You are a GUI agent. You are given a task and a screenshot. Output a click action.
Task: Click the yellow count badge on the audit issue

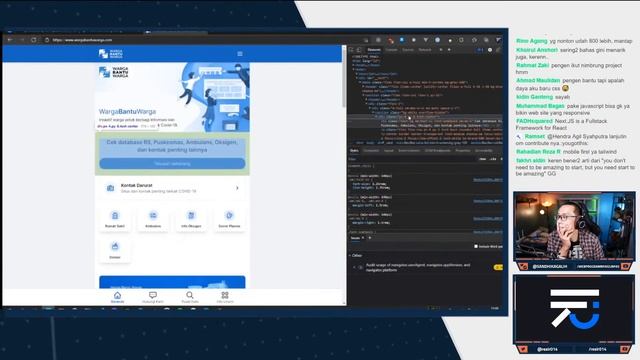[498, 267]
